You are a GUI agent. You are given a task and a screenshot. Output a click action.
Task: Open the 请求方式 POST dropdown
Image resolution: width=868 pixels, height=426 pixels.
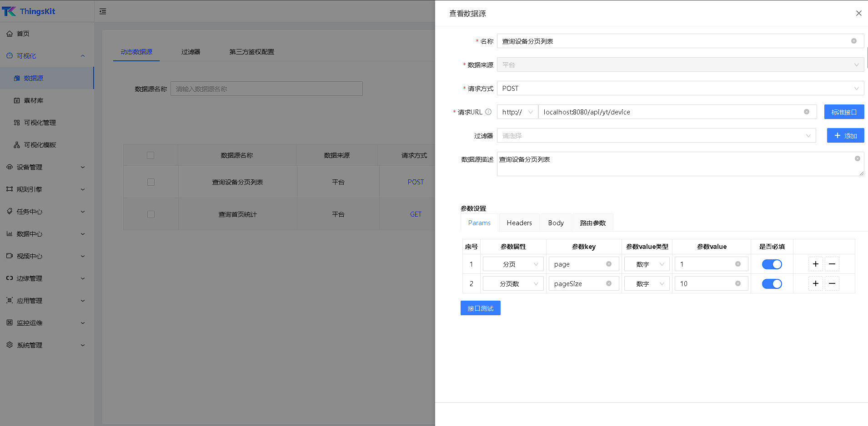tap(680, 88)
